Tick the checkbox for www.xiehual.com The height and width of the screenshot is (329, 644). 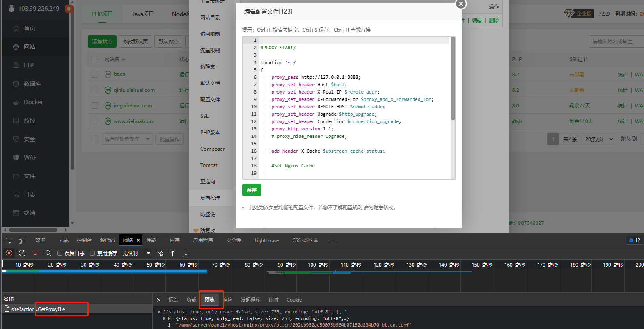(95, 121)
